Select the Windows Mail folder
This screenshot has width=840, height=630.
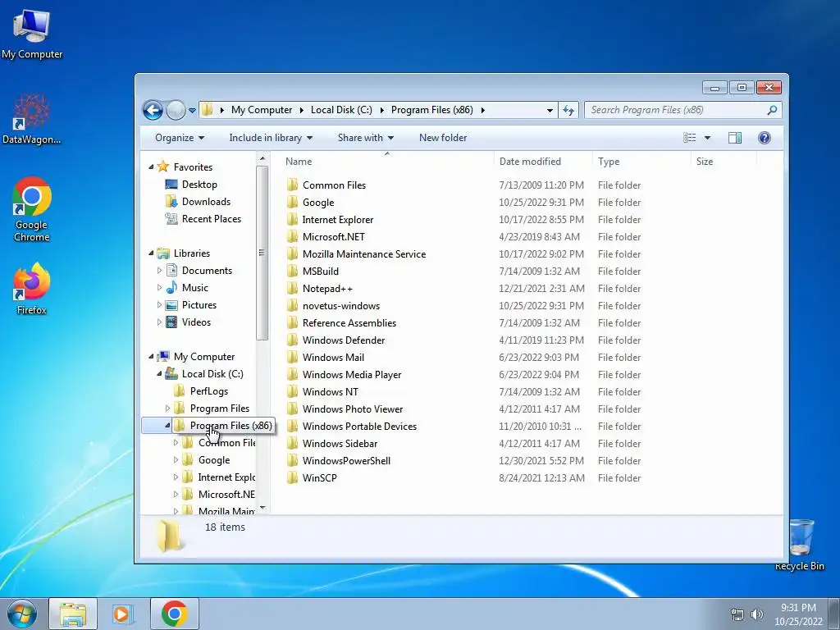click(x=333, y=358)
